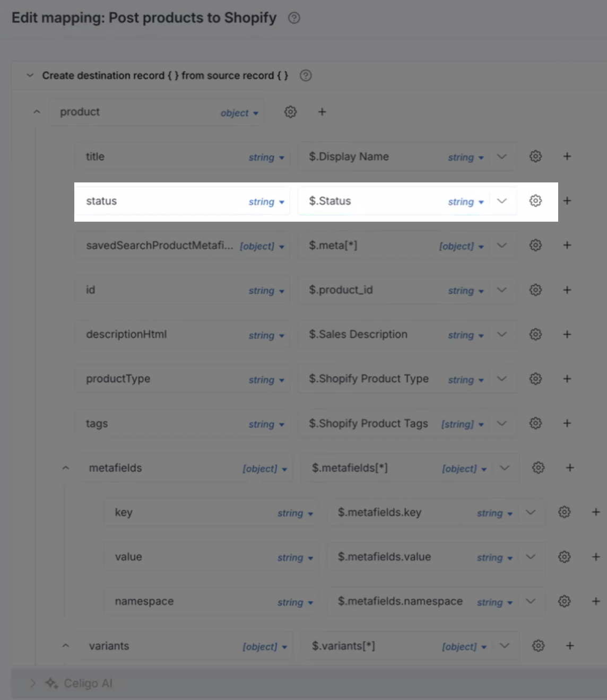Click the plus icon on the namespace row

coord(596,601)
